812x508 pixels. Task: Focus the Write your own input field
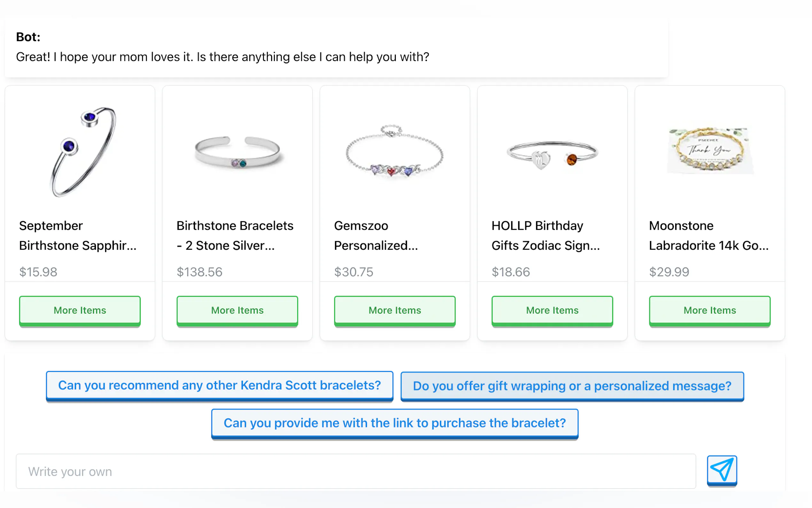click(356, 472)
